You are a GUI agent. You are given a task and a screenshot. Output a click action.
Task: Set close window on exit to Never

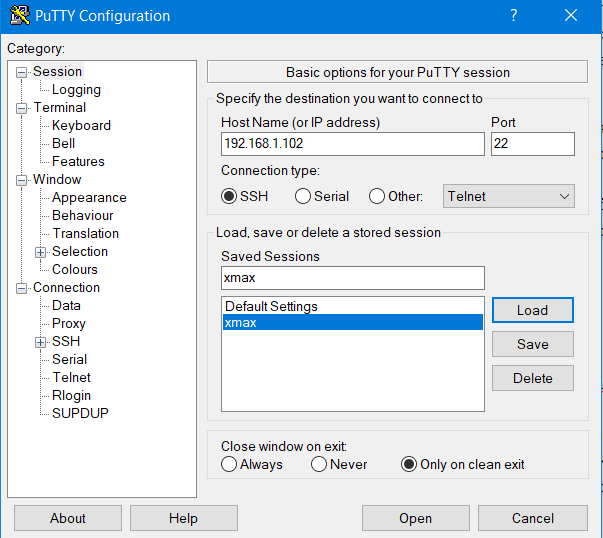tap(319, 464)
